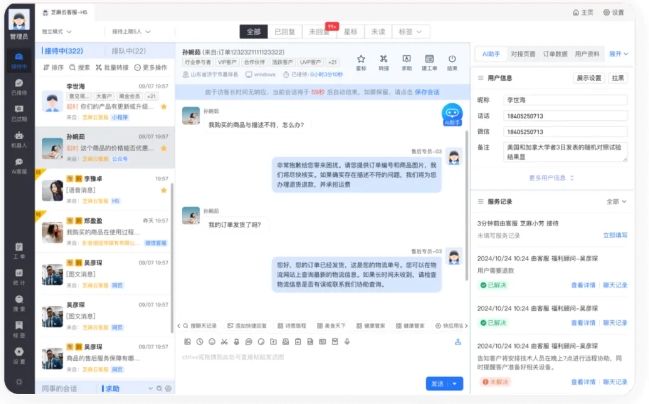The height and width of the screenshot is (404, 649).
Task: Click the 展示设置 button
Action: (x=589, y=78)
